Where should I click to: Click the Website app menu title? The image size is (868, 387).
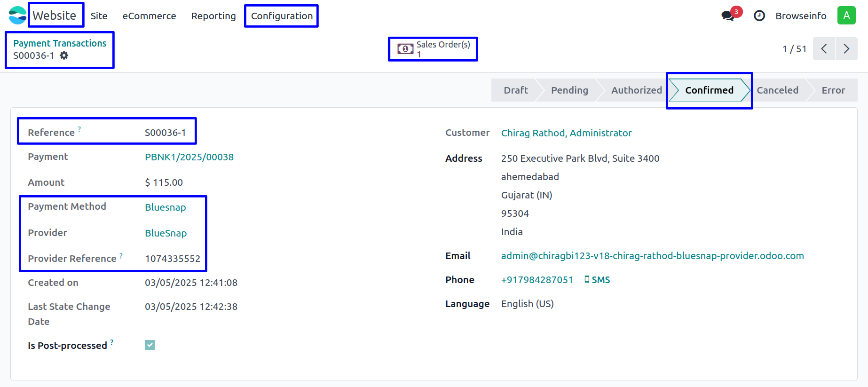click(55, 16)
